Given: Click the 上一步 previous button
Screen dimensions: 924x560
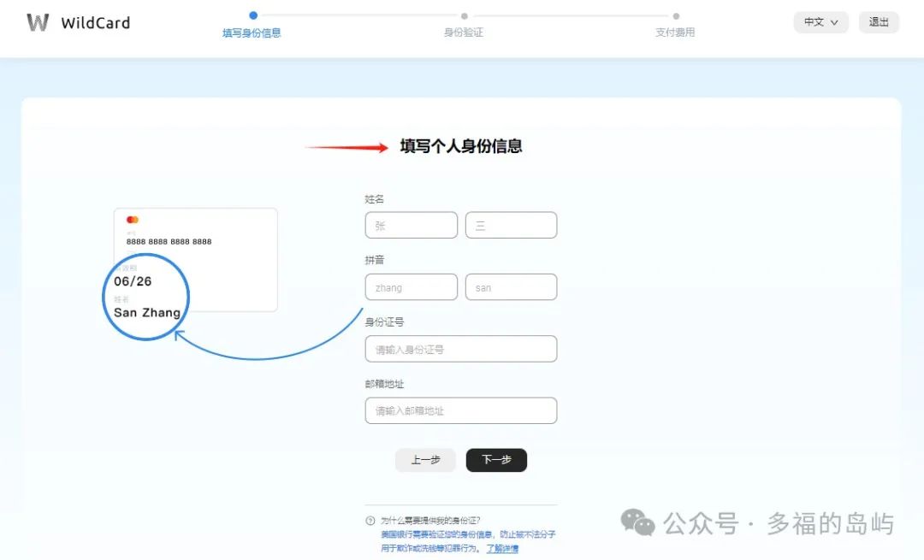Looking at the screenshot, I should (x=425, y=460).
